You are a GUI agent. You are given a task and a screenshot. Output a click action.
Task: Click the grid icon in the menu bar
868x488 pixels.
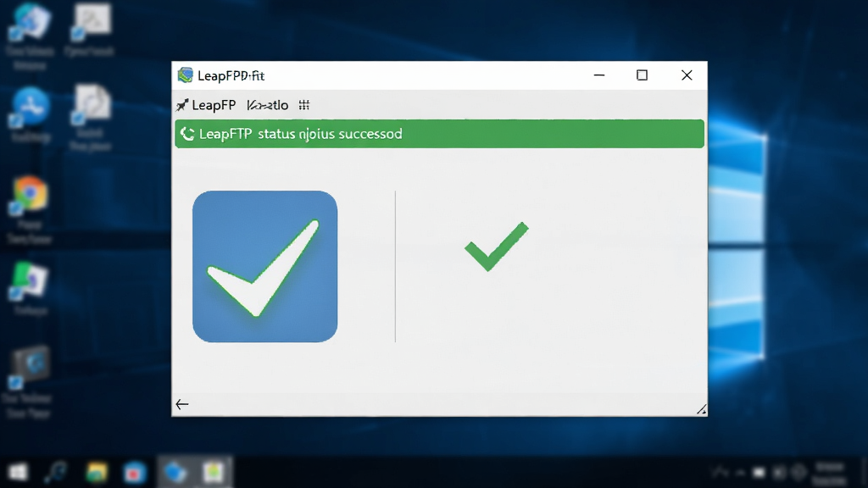(304, 104)
